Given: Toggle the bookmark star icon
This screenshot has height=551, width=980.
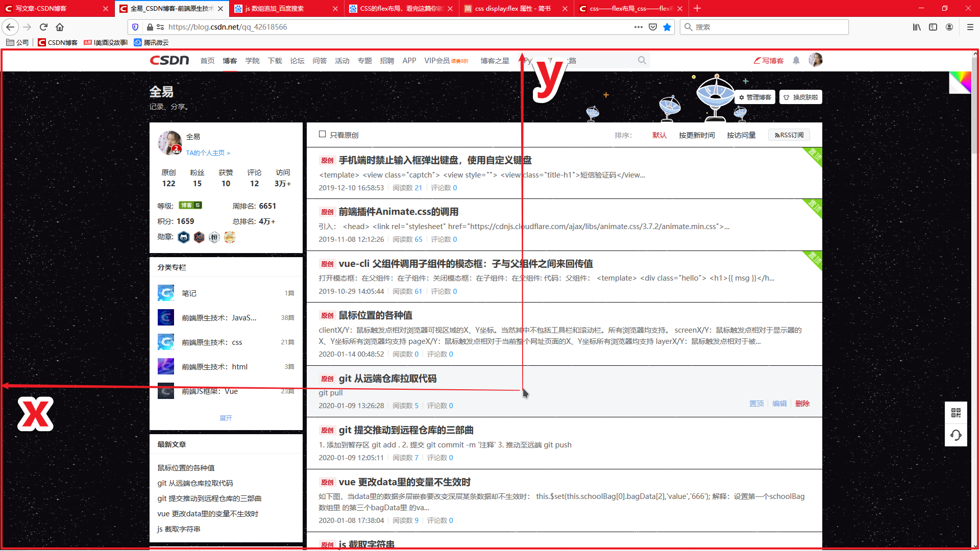Looking at the screenshot, I should (667, 27).
